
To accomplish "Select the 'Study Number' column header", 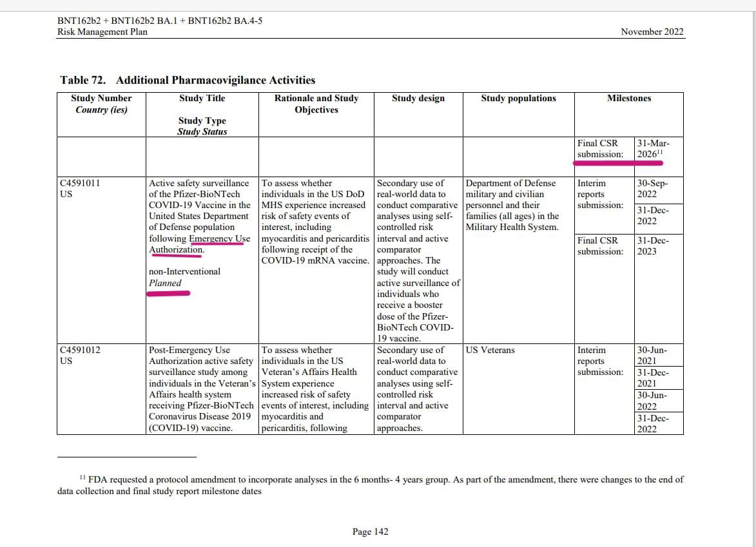I will [x=101, y=99].
